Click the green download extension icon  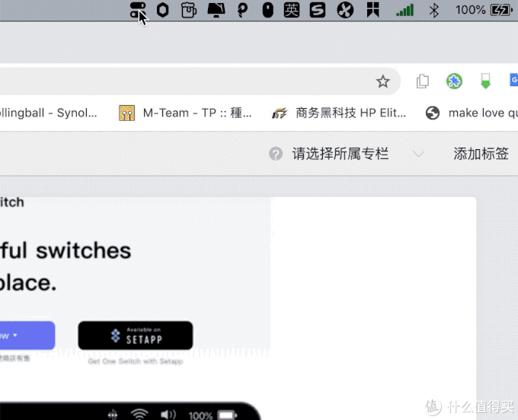[x=485, y=81]
